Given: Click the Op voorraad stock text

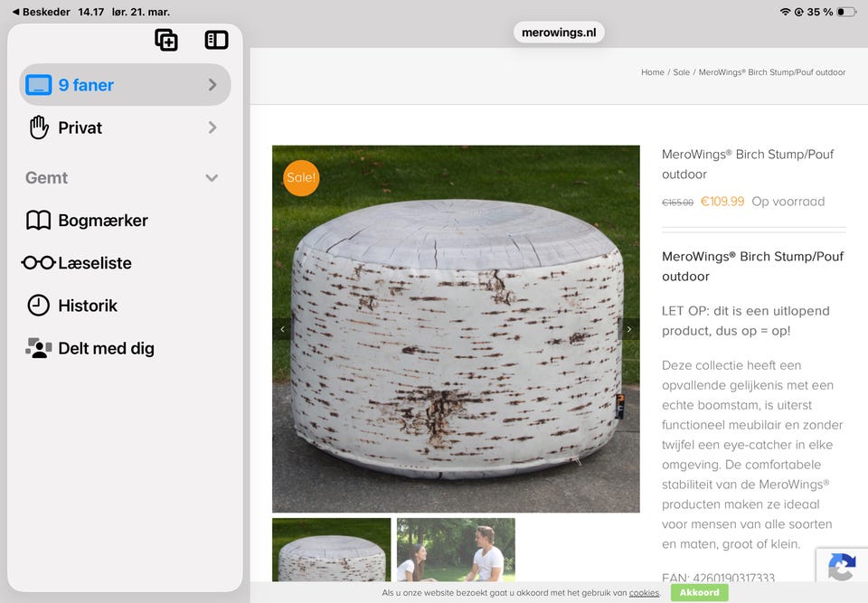Looking at the screenshot, I should click(788, 202).
